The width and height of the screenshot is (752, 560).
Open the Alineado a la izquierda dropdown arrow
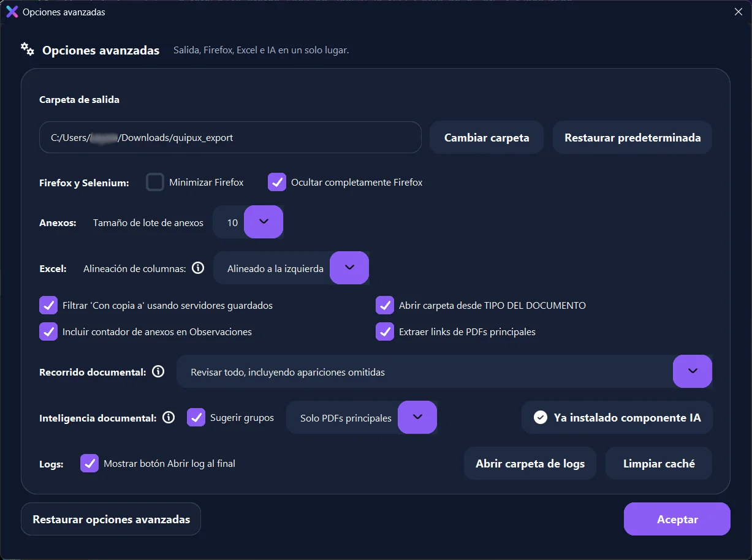click(x=349, y=268)
